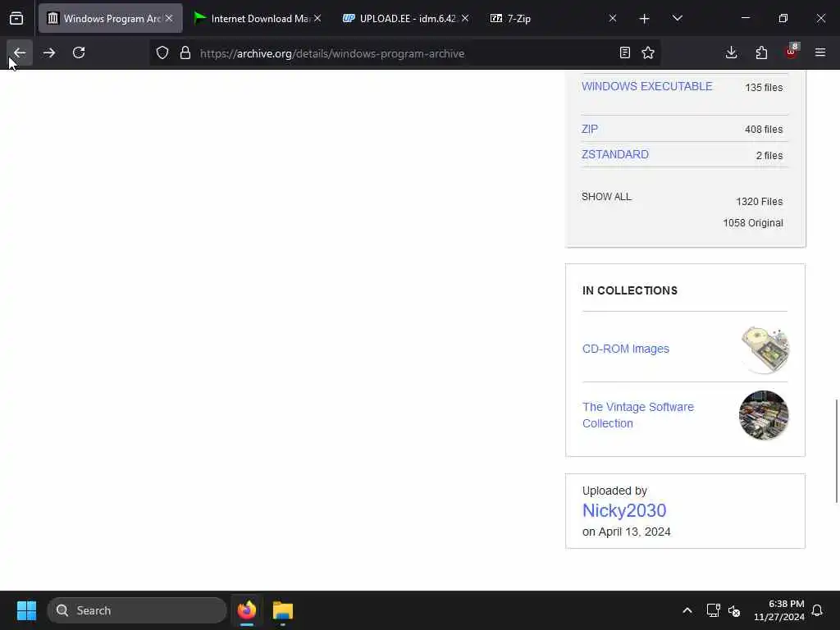Open the ZIP files download link
This screenshot has height=630, width=840.
(x=590, y=129)
